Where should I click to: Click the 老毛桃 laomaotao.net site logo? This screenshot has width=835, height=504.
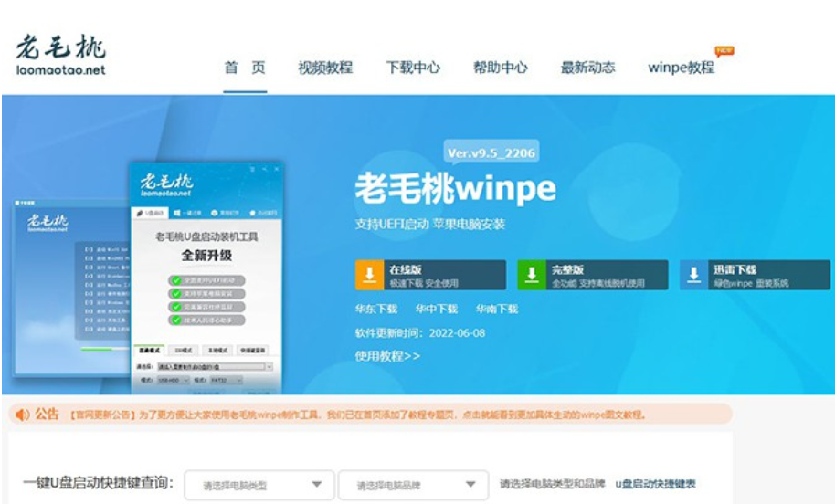60,55
